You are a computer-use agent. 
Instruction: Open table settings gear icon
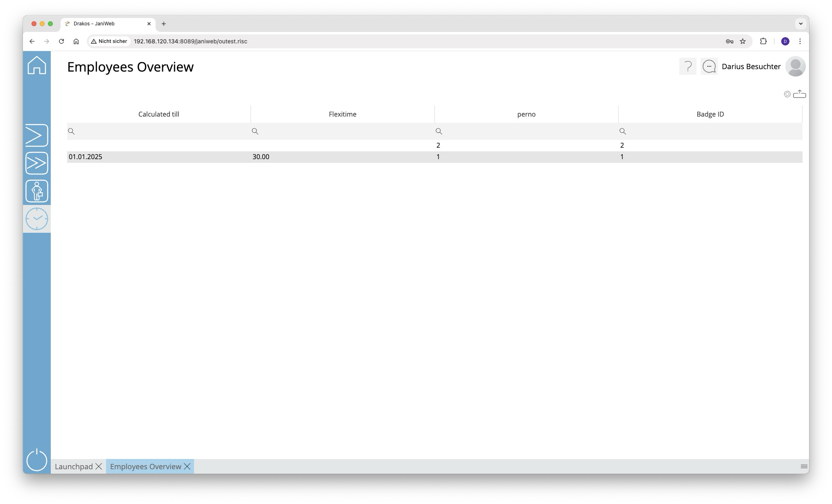(787, 94)
